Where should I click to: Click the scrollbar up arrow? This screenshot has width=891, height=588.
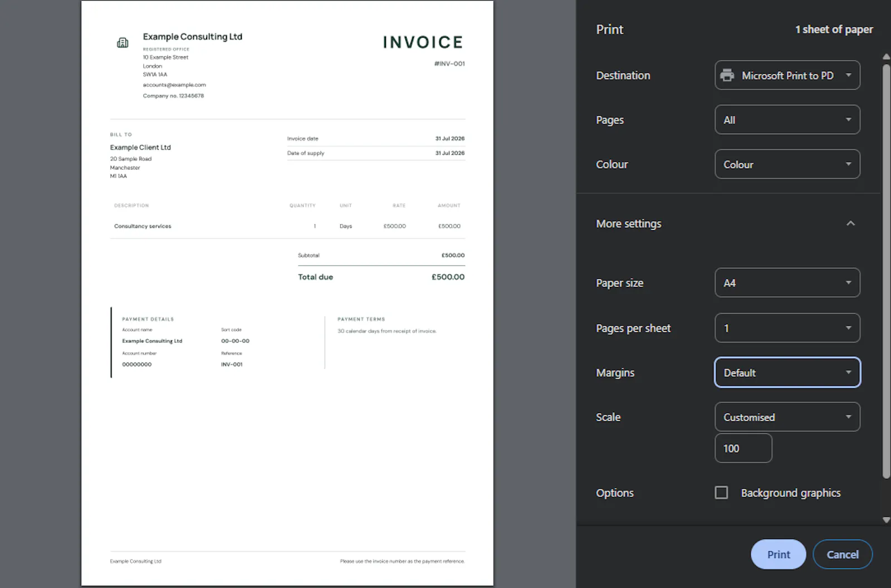point(886,57)
